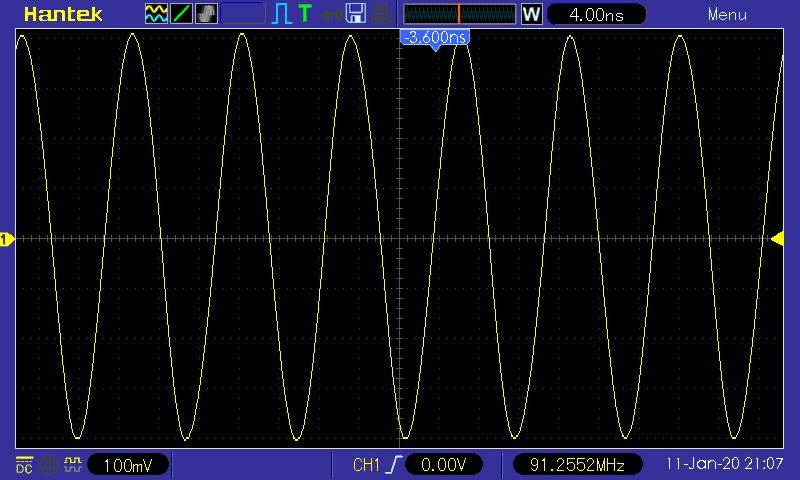Click the yellow trigger level arrow
The width and height of the screenshot is (800, 480).
tap(778, 239)
